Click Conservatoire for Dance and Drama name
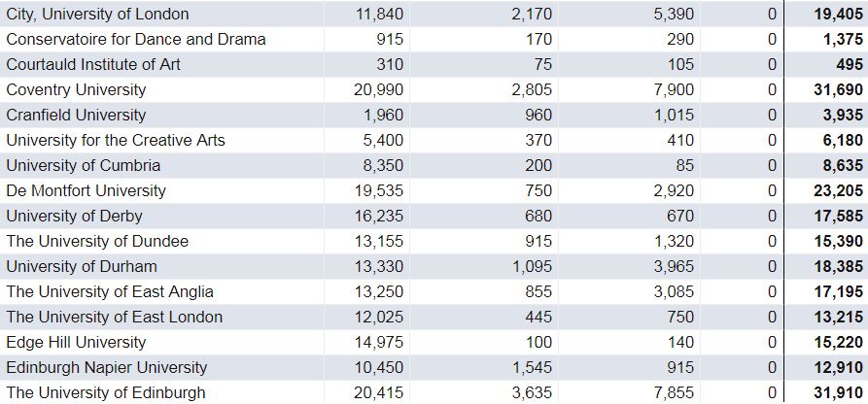 point(136,39)
